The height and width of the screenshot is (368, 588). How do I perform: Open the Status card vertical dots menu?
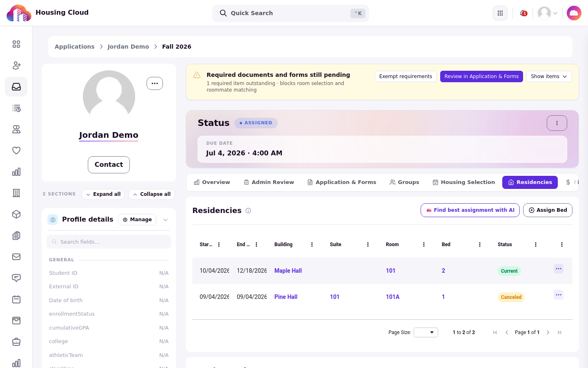pyautogui.click(x=557, y=123)
